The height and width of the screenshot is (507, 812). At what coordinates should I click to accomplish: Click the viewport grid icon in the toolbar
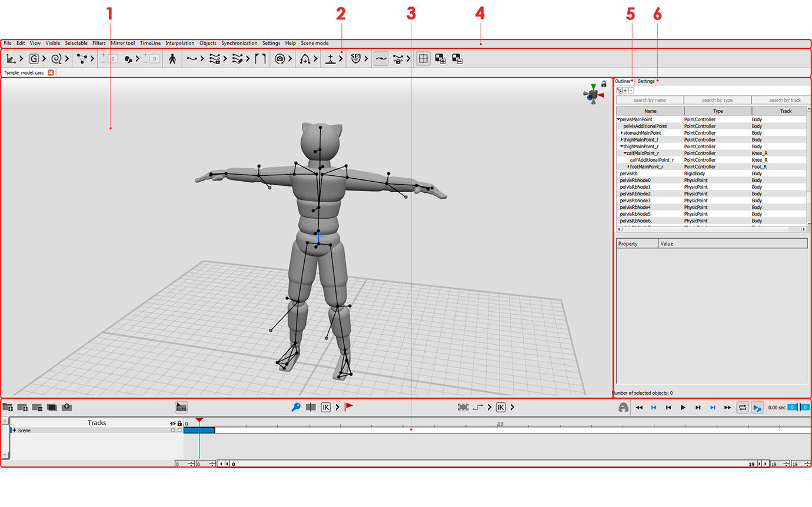422,59
